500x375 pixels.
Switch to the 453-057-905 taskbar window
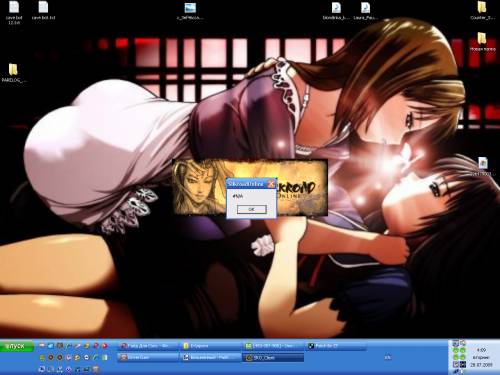tap(274, 346)
